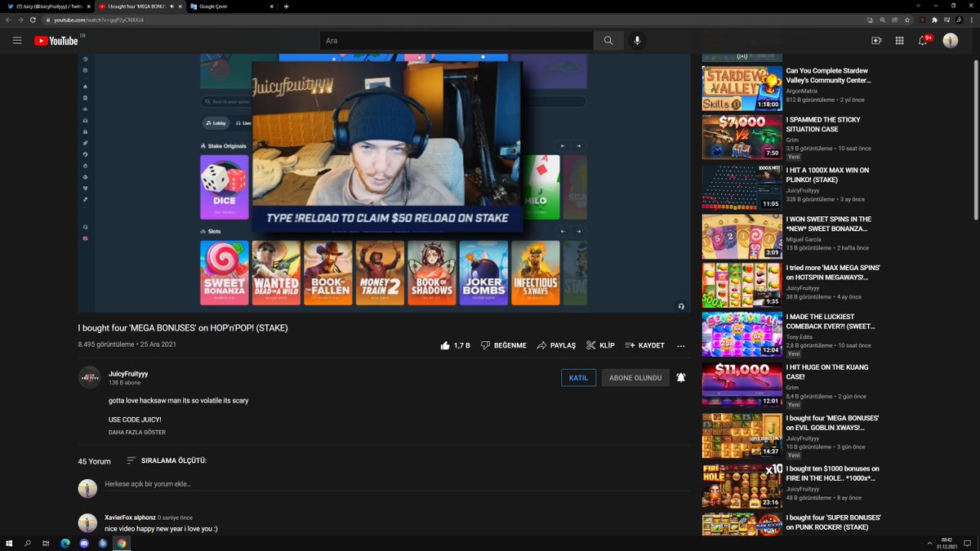Viewport: 980px width, 551px height.
Task: Open the notifications bell with 9+ badge
Action: tap(924, 40)
